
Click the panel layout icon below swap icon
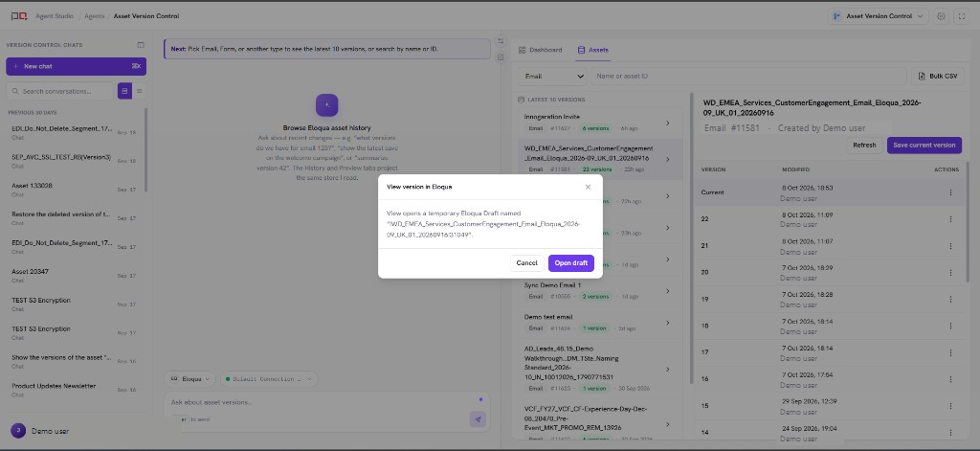pos(501,57)
